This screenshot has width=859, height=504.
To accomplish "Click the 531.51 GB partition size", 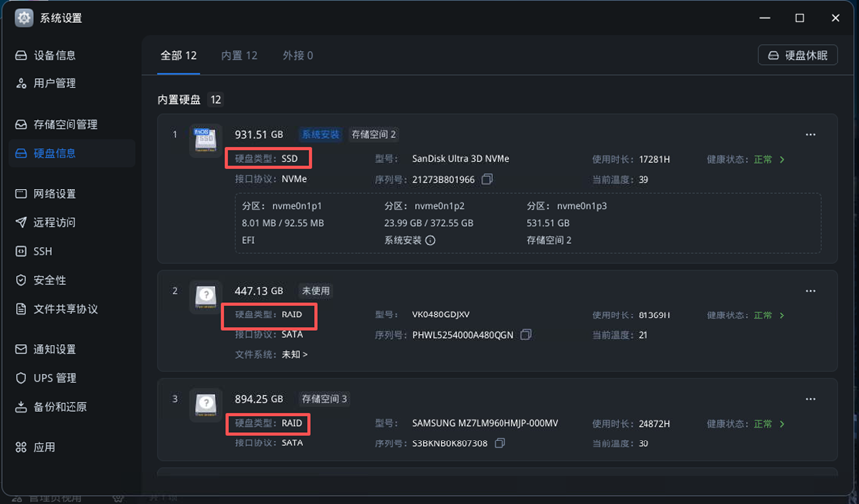I will pos(548,223).
